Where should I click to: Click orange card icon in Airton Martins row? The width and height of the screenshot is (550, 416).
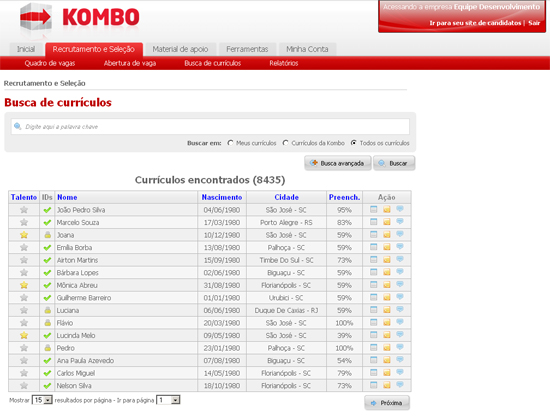pos(387,260)
